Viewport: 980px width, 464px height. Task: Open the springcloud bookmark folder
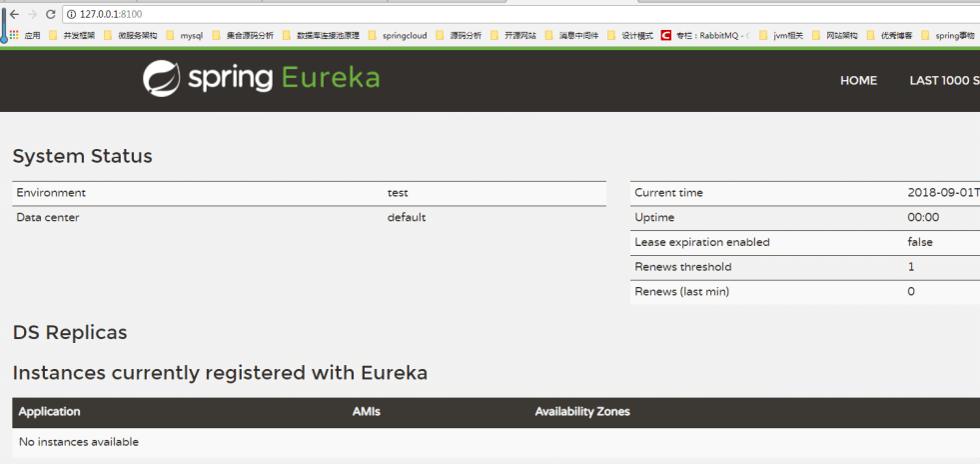(398, 36)
